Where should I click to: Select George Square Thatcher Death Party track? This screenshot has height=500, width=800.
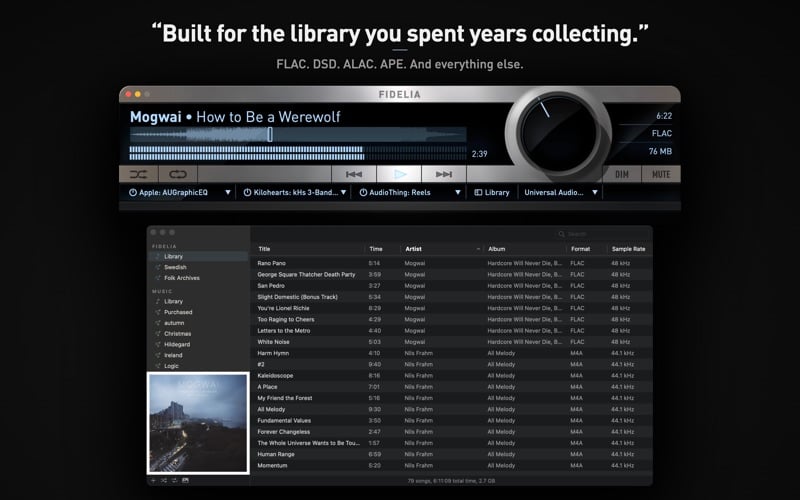coord(452,274)
